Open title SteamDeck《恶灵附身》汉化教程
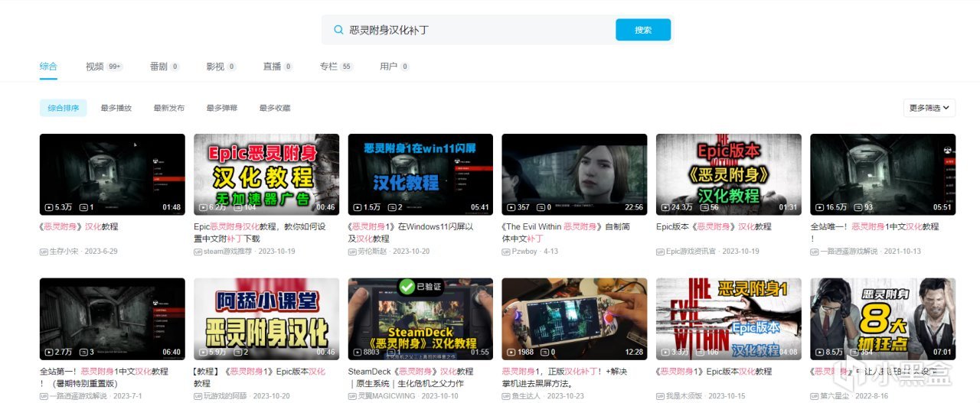The width and height of the screenshot is (980, 403). coord(411,377)
